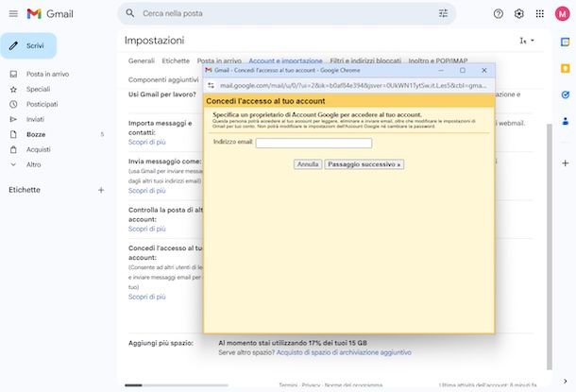This screenshot has width=576, height=392.
Task: Open Google Tasks side panel icon
Action: click(x=565, y=94)
